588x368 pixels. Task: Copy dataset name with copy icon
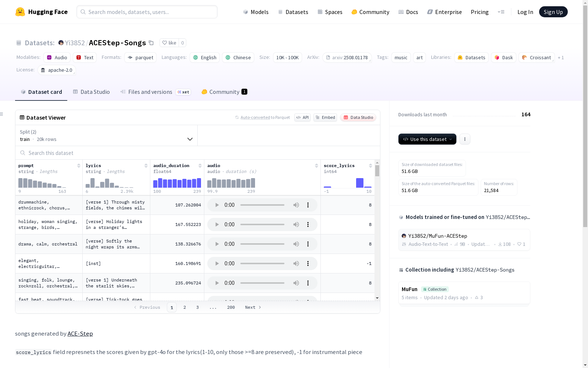point(151,43)
